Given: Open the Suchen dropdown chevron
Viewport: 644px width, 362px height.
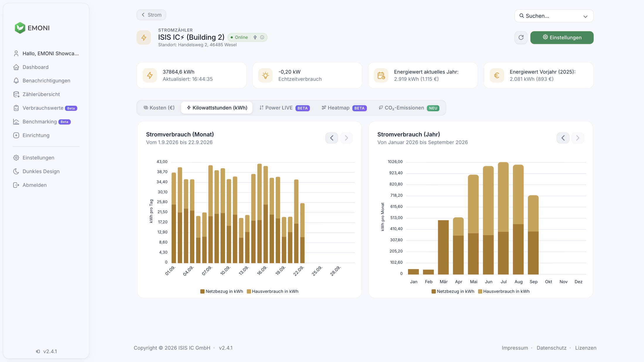Looking at the screenshot, I should tap(585, 16).
